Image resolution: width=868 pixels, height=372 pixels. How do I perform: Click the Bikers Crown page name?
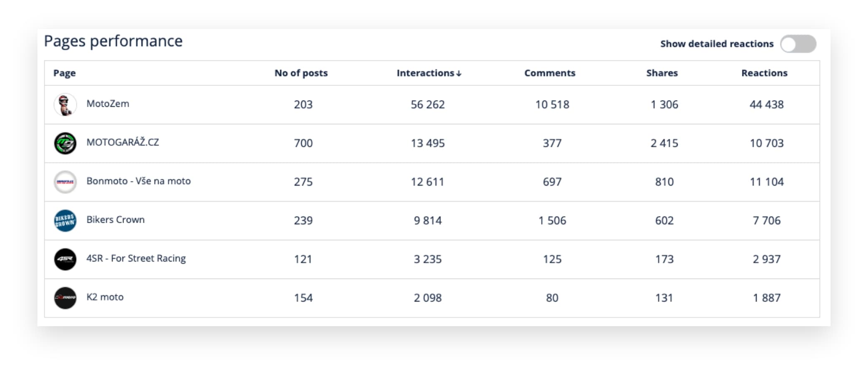tap(116, 220)
